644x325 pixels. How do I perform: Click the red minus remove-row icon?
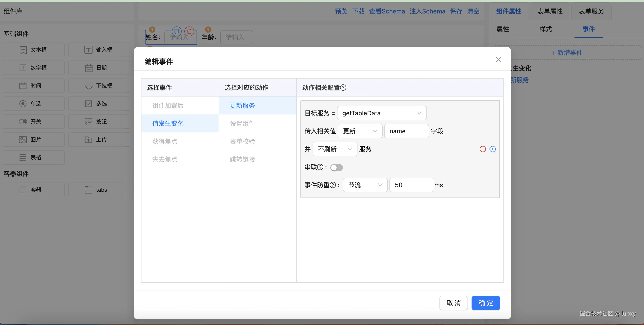click(483, 149)
